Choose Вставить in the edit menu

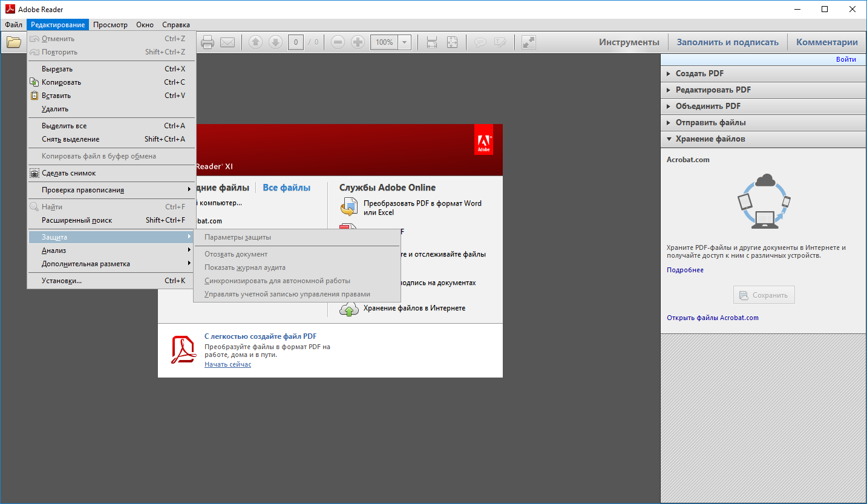(x=111, y=96)
